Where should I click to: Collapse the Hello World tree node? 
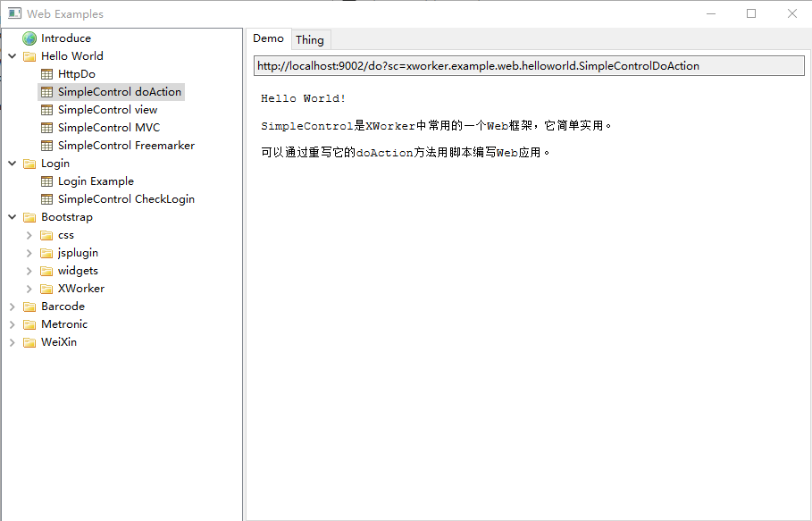[13, 56]
